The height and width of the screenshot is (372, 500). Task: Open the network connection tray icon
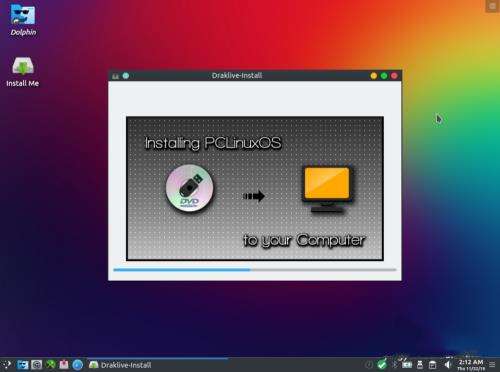[x=407, y=365]
